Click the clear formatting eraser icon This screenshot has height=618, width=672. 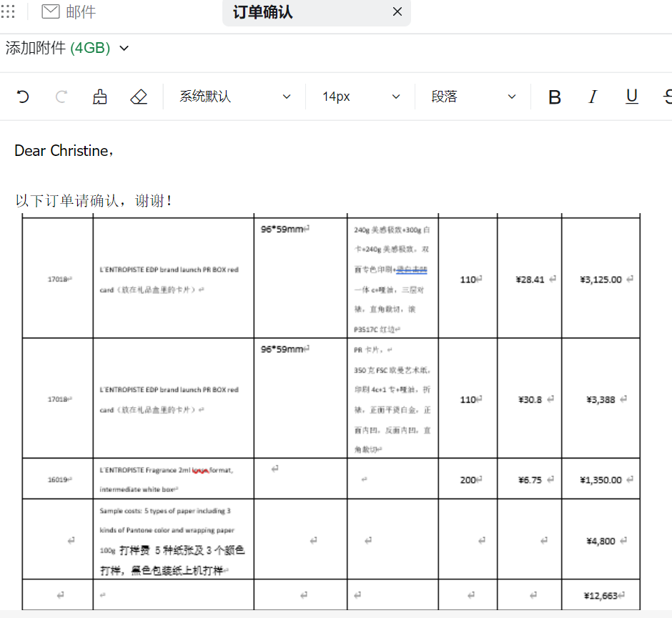click(139, 97)
